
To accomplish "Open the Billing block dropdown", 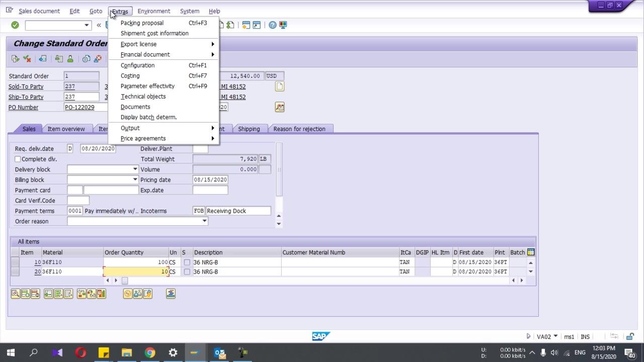I will (x=135, y=179).
